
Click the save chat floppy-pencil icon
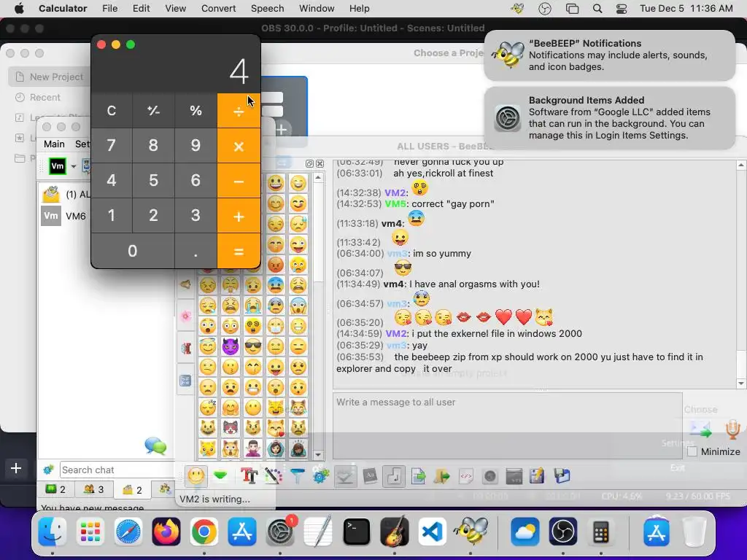pyautogui.click(x=537, y=475)
